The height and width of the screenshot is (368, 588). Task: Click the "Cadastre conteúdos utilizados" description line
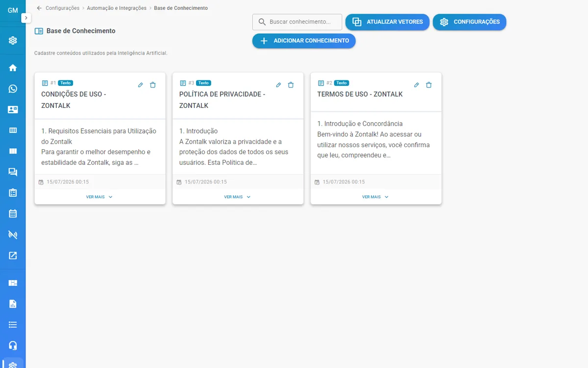click(x=101, y=53)
